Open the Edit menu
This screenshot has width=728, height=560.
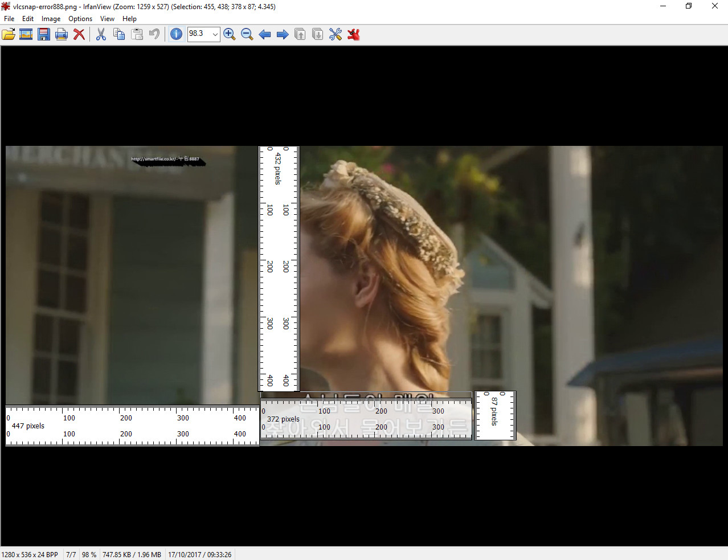coord(28,19)
